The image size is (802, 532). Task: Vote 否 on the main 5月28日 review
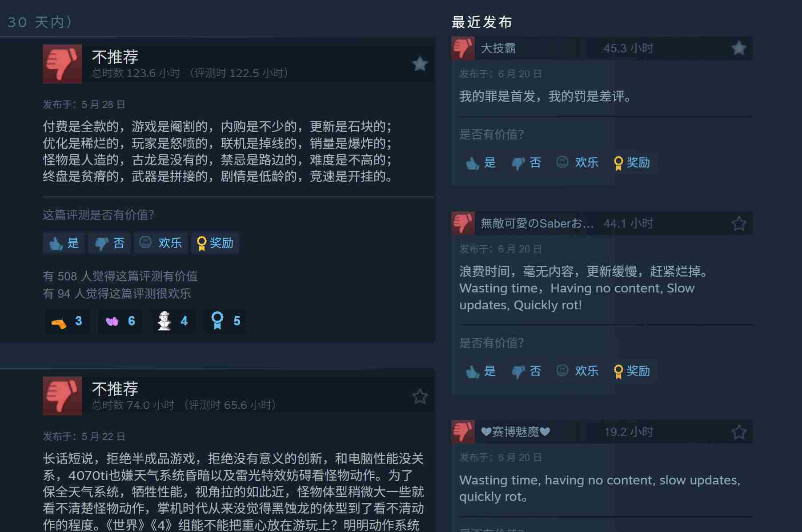coord(109,243)
